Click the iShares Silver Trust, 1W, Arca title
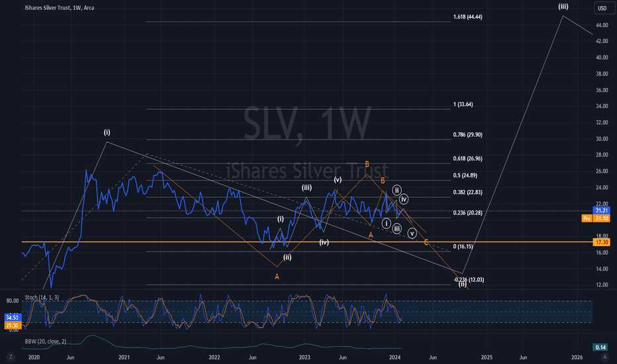617x364 pixels. 59,7
